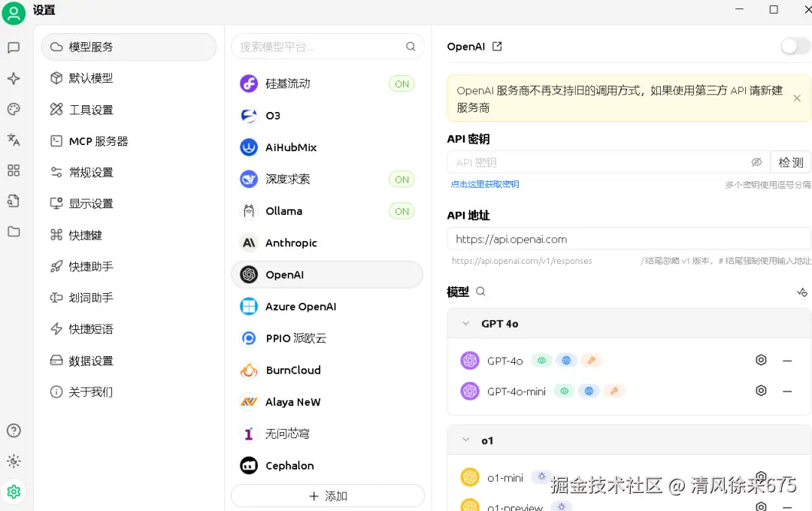The height and width of the screenshot is (511, 812).
Task: Open the 关于我们 settings section
Action: pyautogui.click(x=129, y=392)
